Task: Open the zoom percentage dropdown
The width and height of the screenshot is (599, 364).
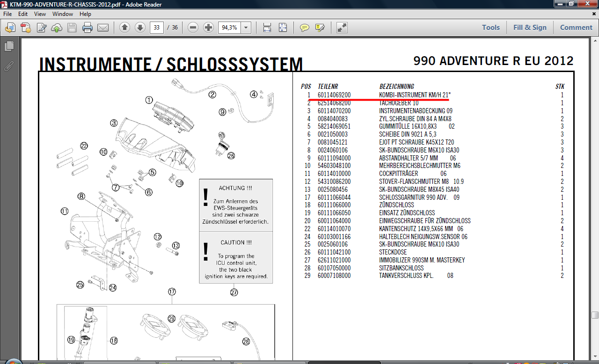Action: [x=246, y=28]
